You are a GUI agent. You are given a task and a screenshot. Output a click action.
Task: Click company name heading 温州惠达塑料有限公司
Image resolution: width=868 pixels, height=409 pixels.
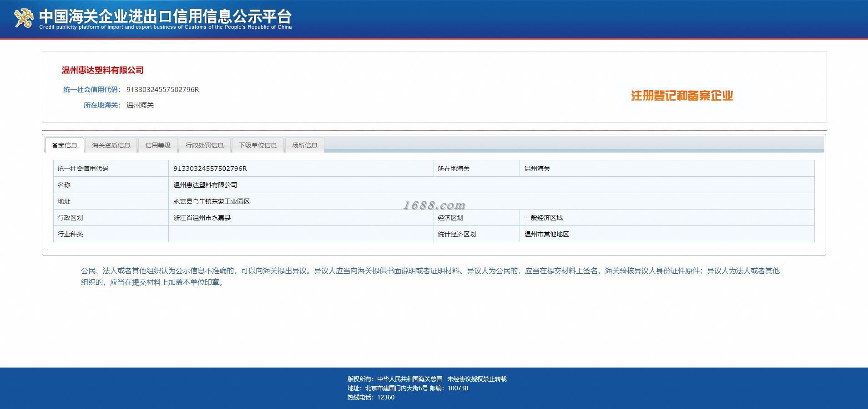(103, 70)
